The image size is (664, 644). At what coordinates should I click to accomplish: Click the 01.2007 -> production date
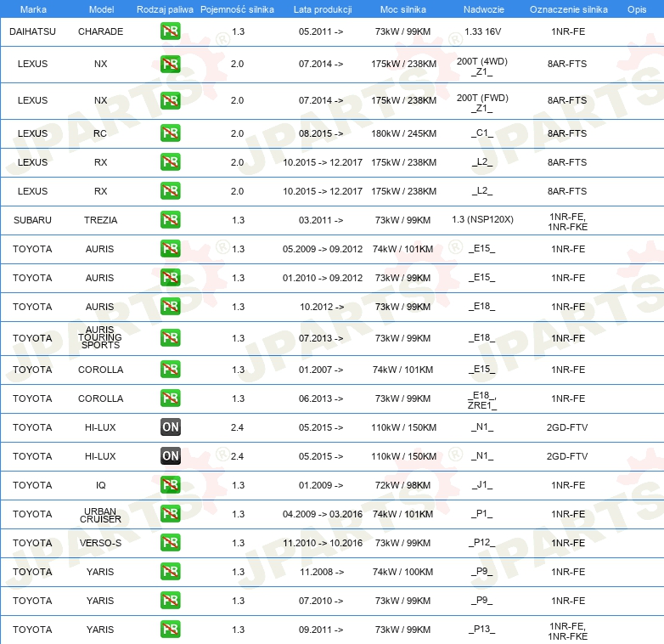click(x=321, y=370)
